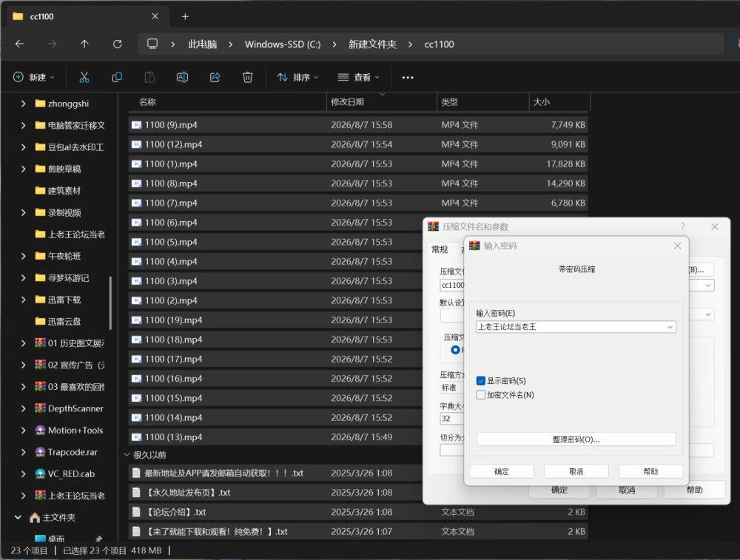Expand the 剪映草稿 folder node

(x=23, y=169)
